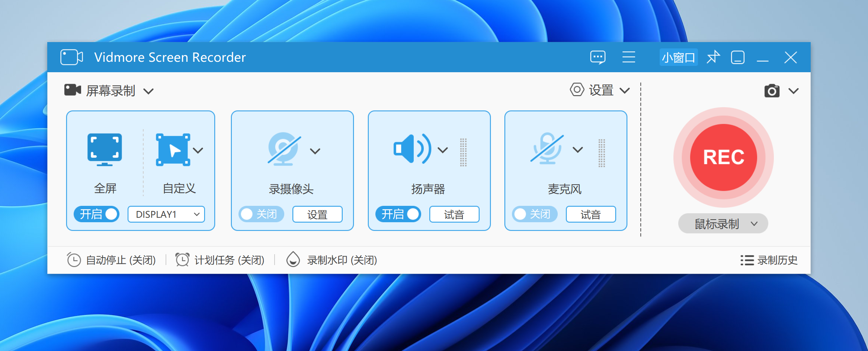Toggle the speaker 开启 switch off
This screenshot has width=868, height=351.
tap(398, 214)
